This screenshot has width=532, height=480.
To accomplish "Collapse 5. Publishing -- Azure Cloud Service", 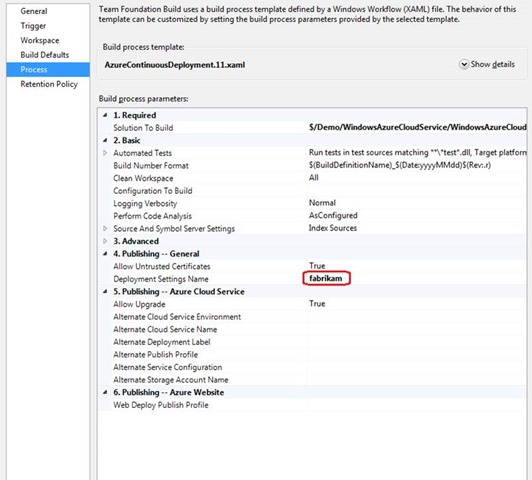I will pos(105,291).
